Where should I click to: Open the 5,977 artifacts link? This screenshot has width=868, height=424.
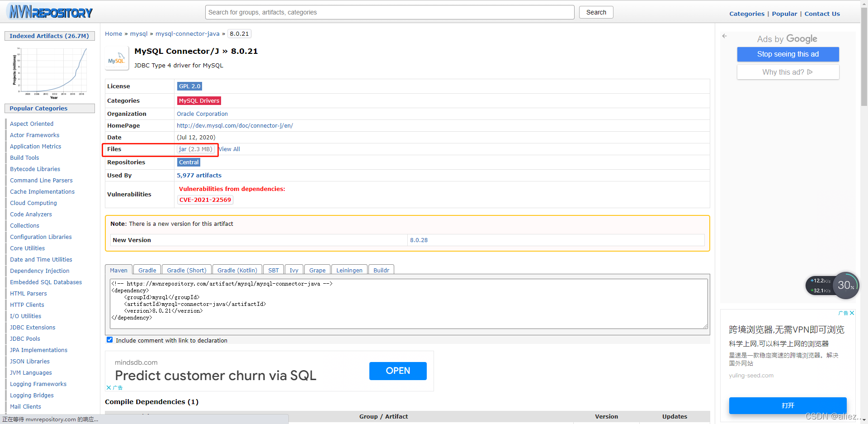coord(199,175)
